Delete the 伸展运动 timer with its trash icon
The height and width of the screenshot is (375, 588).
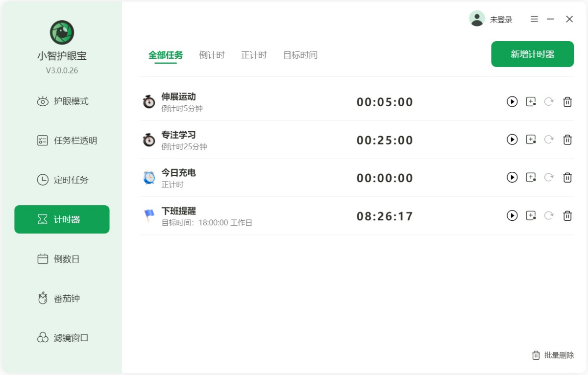pos(567,102)
